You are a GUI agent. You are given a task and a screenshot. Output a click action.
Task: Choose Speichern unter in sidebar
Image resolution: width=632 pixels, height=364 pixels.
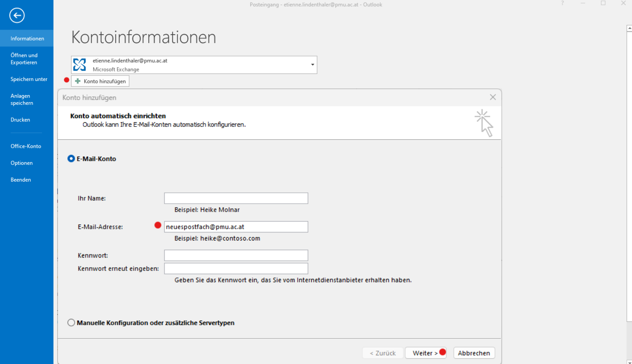click(27, 79)
